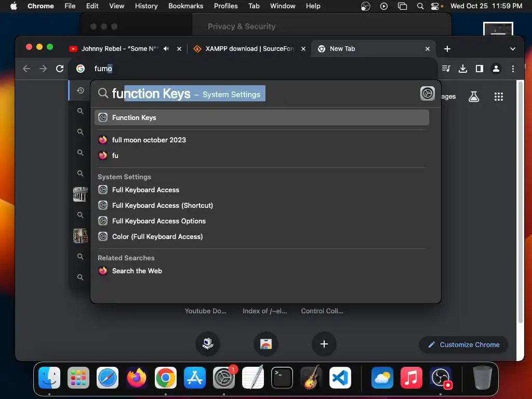Go back in Chrome history
The width and height of the screenshot is (532, 399).
[x=26, y=69]
